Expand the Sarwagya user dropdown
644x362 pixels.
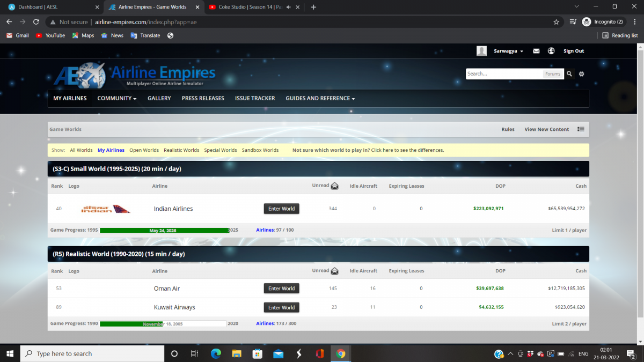(x=522, y=51)
